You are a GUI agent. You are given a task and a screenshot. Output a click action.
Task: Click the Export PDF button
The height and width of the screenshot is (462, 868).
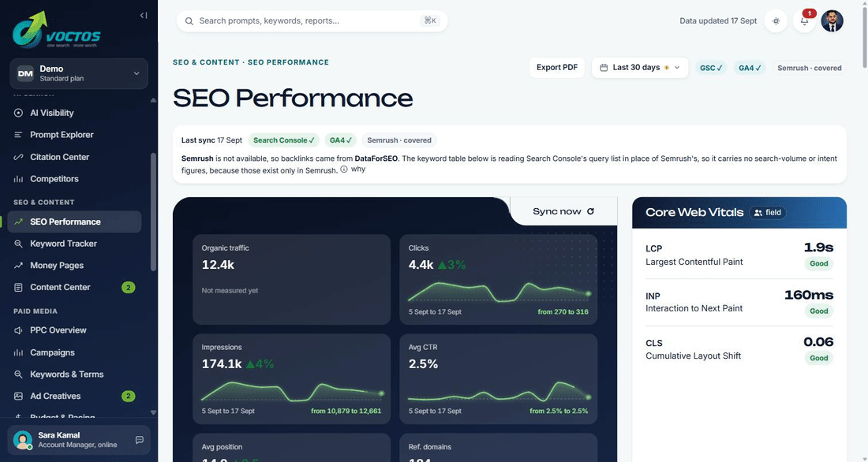coord(557,68)
